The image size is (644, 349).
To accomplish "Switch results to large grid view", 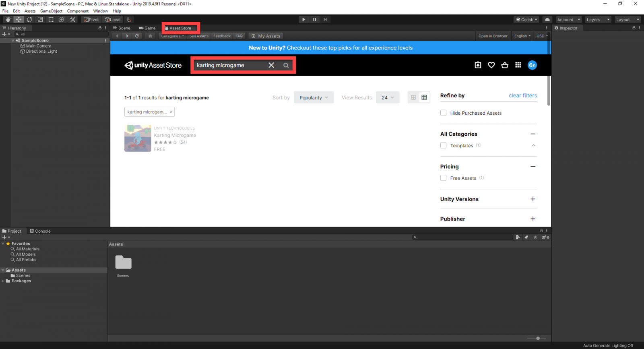I will (x=413, y=97).
